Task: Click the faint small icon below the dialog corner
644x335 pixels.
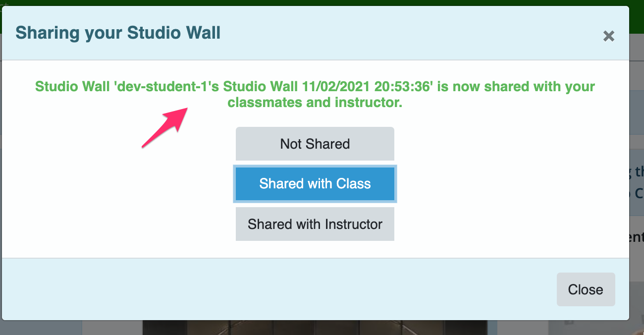Action: coord(569,324)
